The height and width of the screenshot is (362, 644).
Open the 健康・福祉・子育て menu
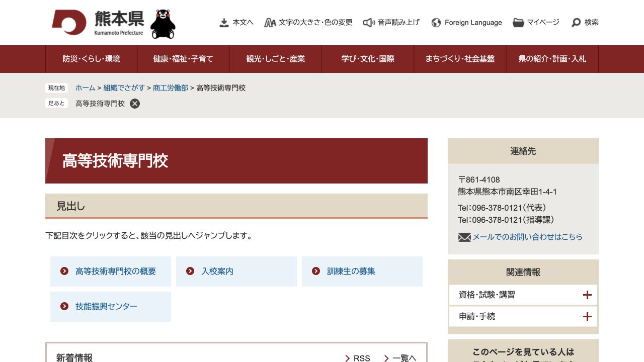183,59
